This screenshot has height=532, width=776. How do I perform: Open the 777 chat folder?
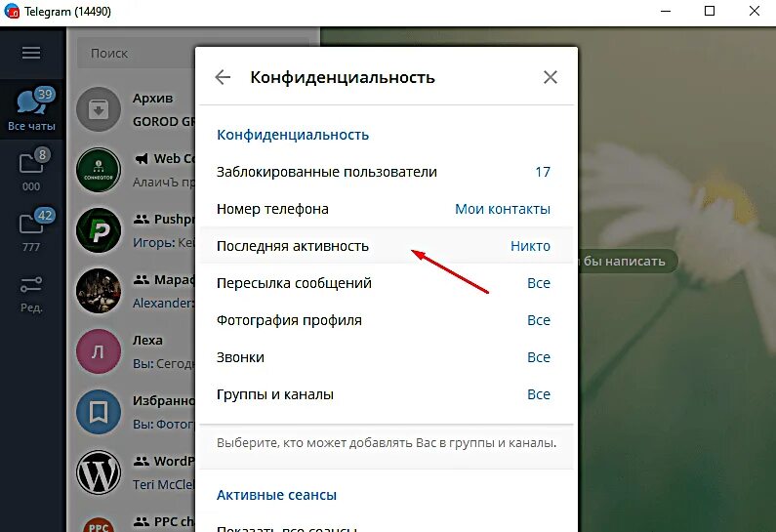pyautogui.click(x=31, y=230)
